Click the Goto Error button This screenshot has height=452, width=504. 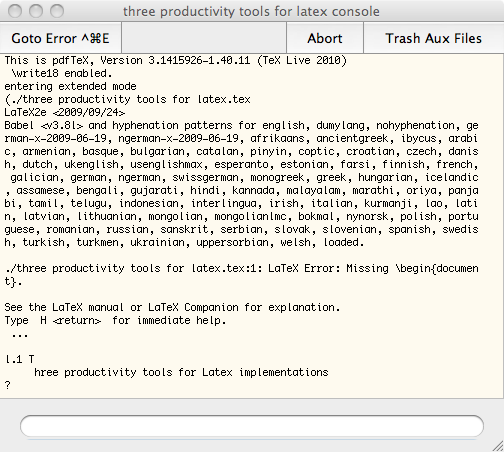click(x=60, y=38)
